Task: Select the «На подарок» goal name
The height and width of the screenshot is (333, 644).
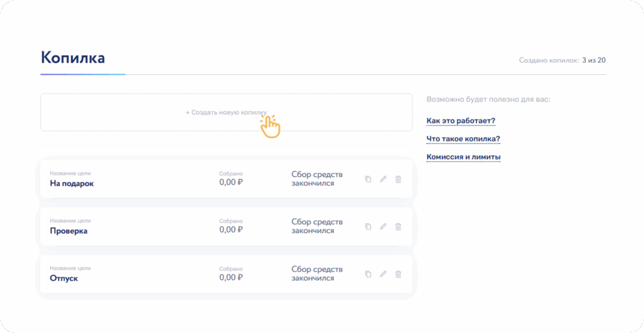Action: point(72,183)
